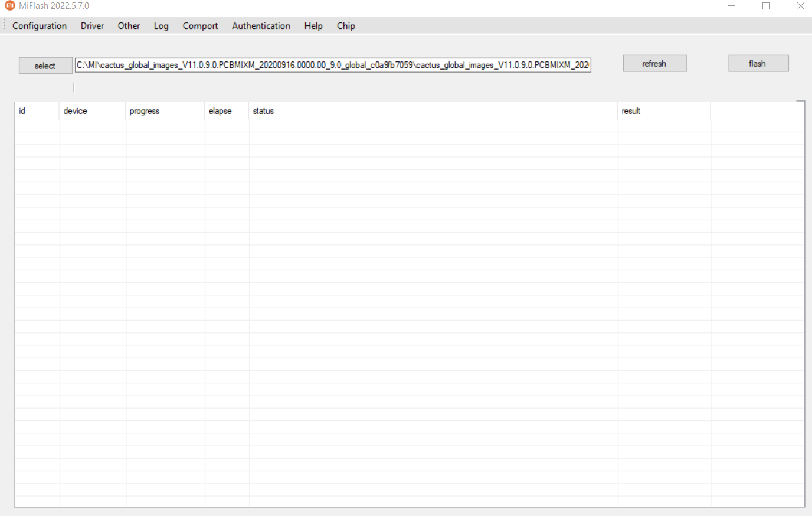The image size is (812, 516).
Task: Click the select button to choose firmware folder
Action: click(x=45, y=66)
